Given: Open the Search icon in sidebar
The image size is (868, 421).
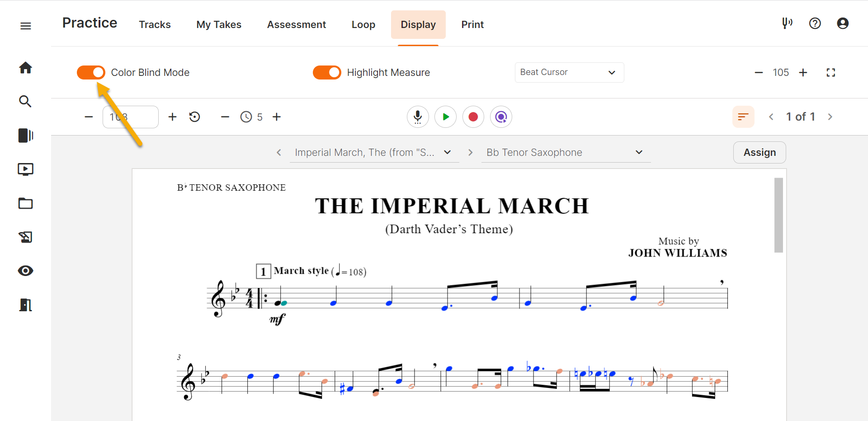Looking at the screenshot, I should coord(25,102).
